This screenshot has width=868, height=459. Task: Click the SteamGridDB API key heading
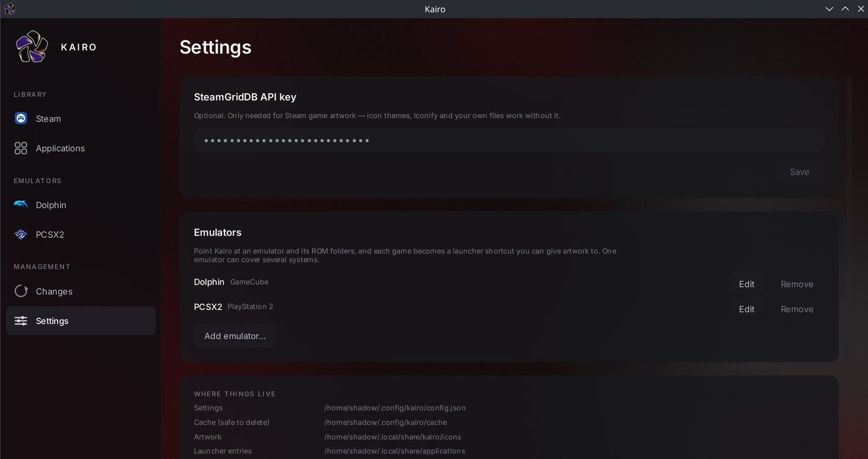tap(245, 97)
